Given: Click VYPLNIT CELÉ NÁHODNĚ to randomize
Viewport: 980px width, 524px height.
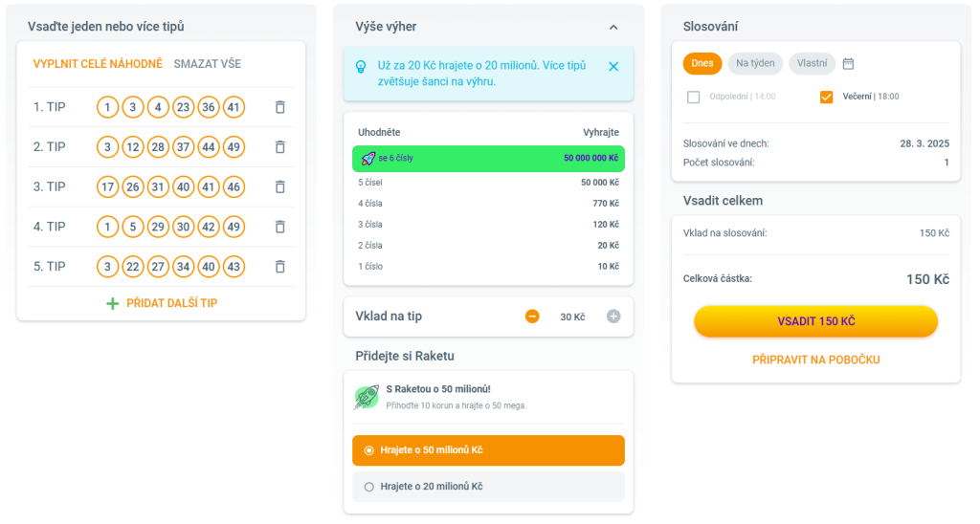Looking at the screenshot, I should tap(98, 64).
